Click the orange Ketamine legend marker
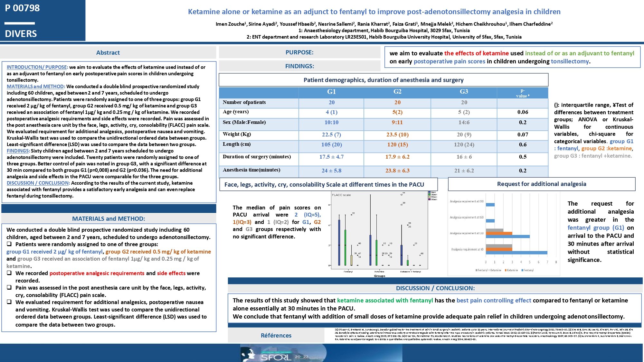 pyautogui.click(x=506, y=270)
